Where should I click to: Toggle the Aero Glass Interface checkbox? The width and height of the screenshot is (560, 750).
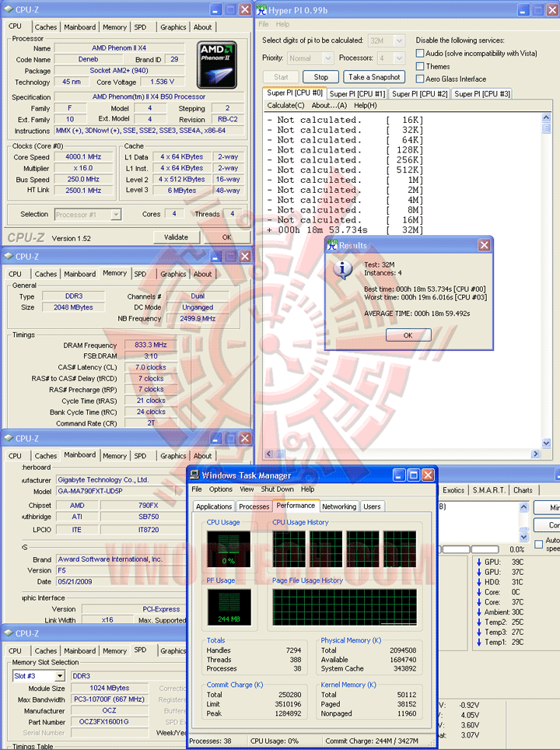[x=420, y=79]
